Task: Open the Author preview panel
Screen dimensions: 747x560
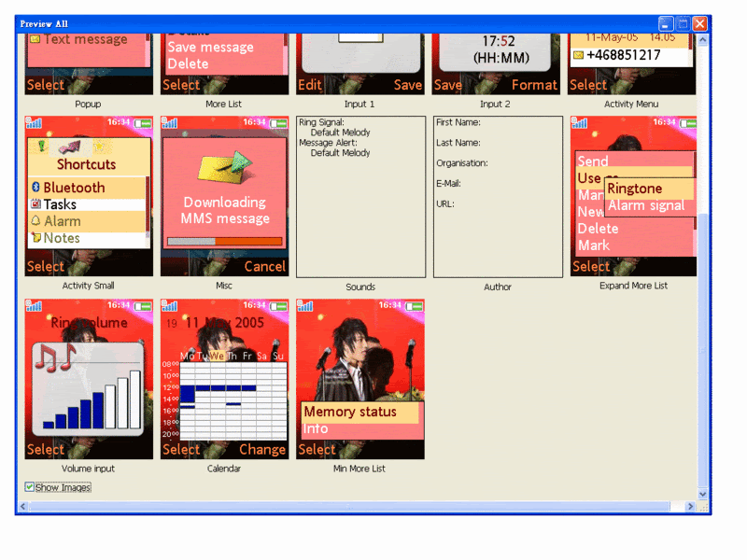Action: tap(498, 197)
